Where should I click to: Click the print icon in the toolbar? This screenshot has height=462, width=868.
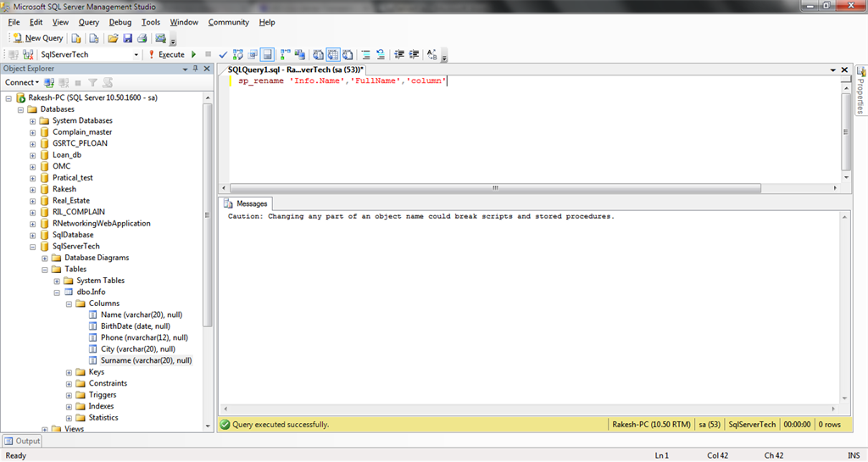coord(142,38)
